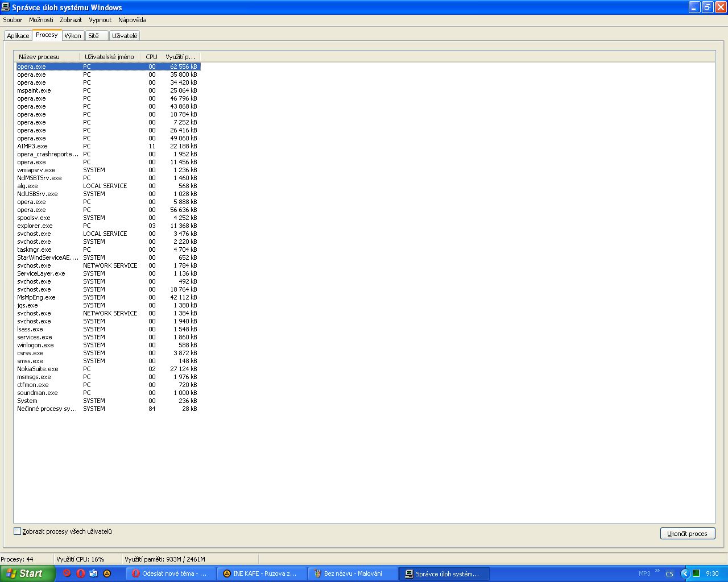Screen dimensions: 728x582
Task: Select the jqs.exe process
Action: (108, 305)
